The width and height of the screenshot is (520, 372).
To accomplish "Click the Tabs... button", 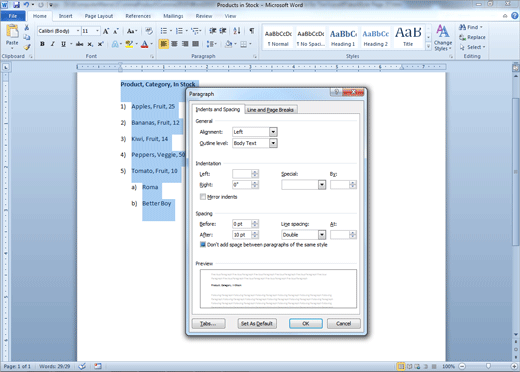I will [208, 323].
